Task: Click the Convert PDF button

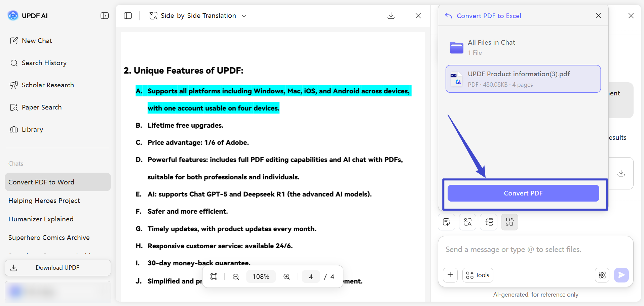Action: (x=523, y=193)
